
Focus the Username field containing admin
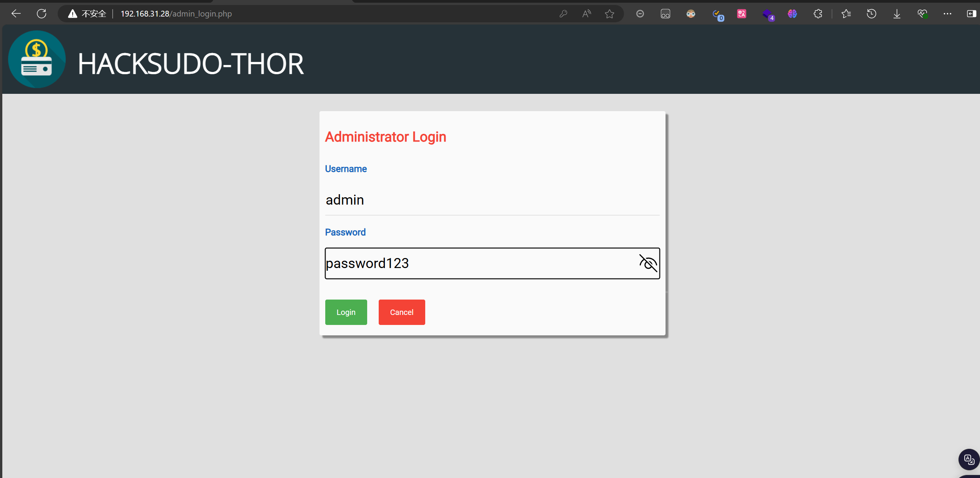492,200
